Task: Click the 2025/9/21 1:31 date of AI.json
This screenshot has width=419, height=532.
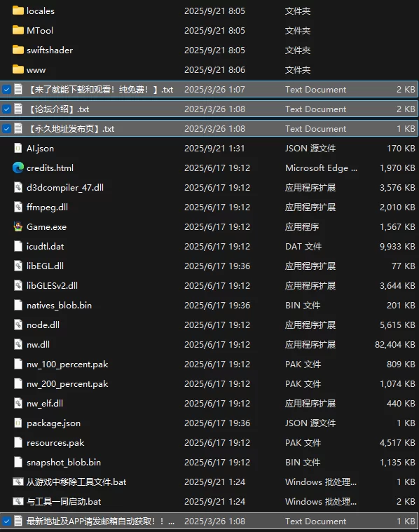Action: [214, 149]
